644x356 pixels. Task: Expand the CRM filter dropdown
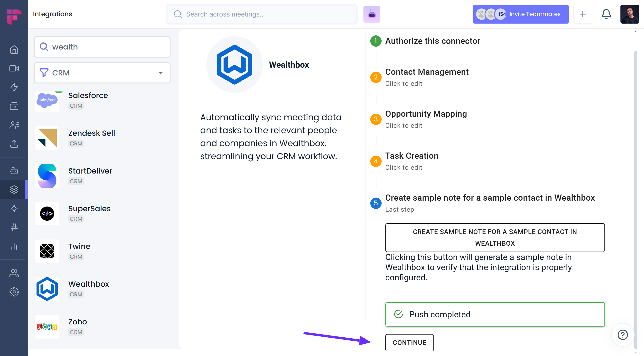point(102,73)
